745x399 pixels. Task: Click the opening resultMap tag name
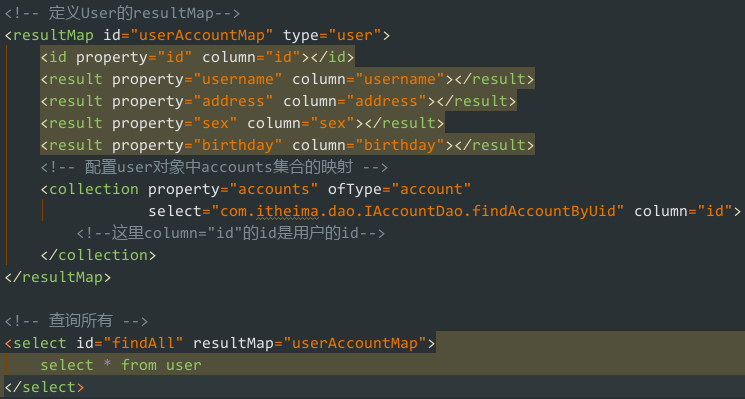[53, 35]
